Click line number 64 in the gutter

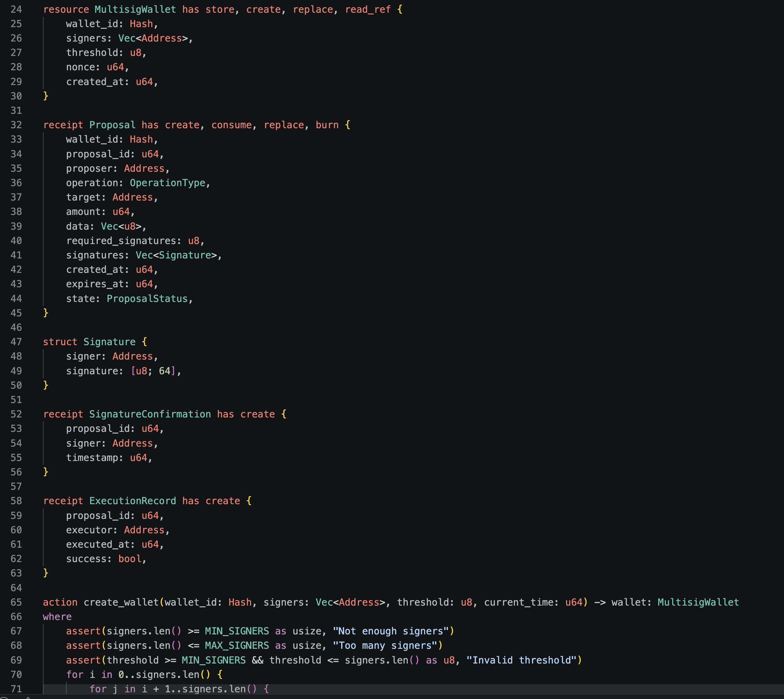tap(16, 588)
